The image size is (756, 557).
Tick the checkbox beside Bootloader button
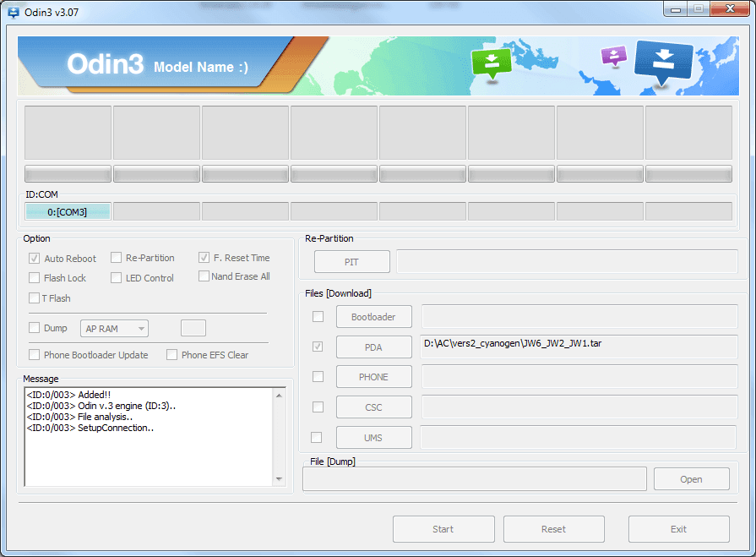[x=318, y=316]
